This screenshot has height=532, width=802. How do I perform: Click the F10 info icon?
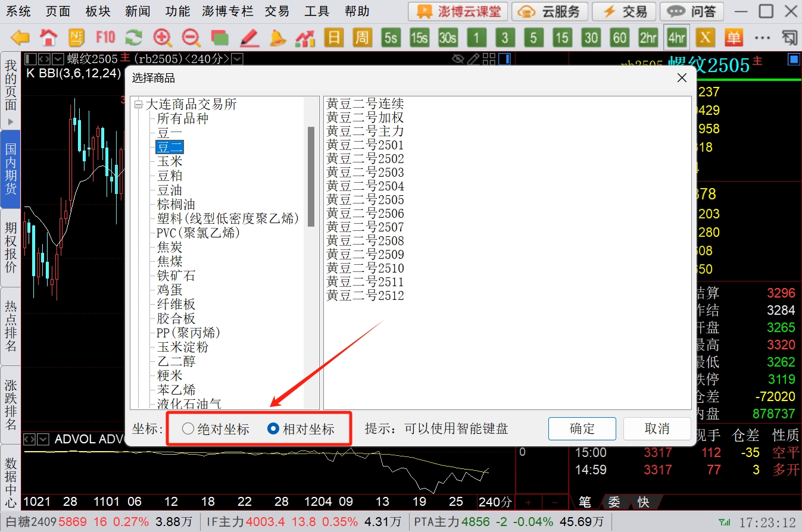(105, 38)
